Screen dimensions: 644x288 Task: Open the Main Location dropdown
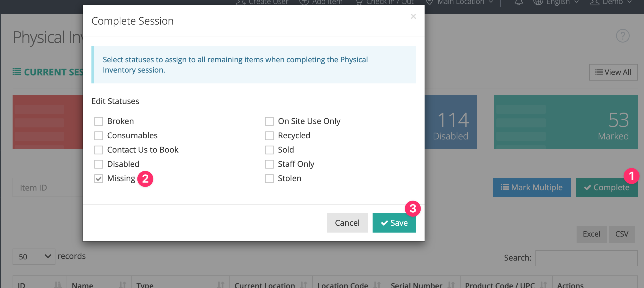460,2
